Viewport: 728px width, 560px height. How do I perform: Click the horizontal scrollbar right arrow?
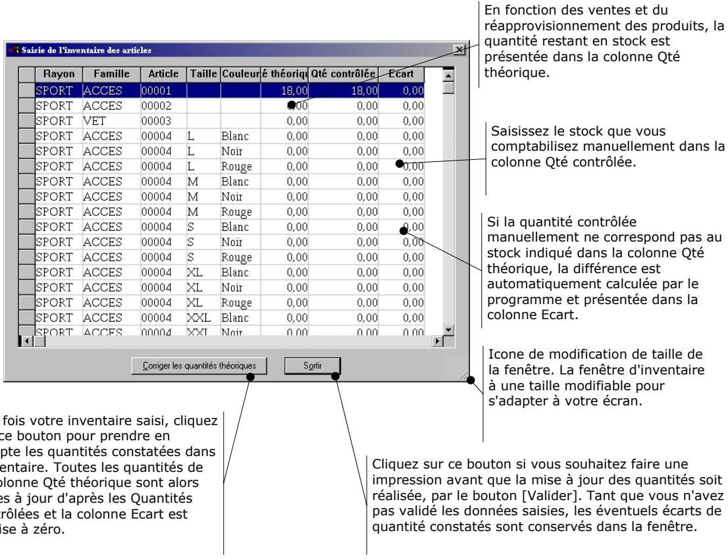coord(437,342)
